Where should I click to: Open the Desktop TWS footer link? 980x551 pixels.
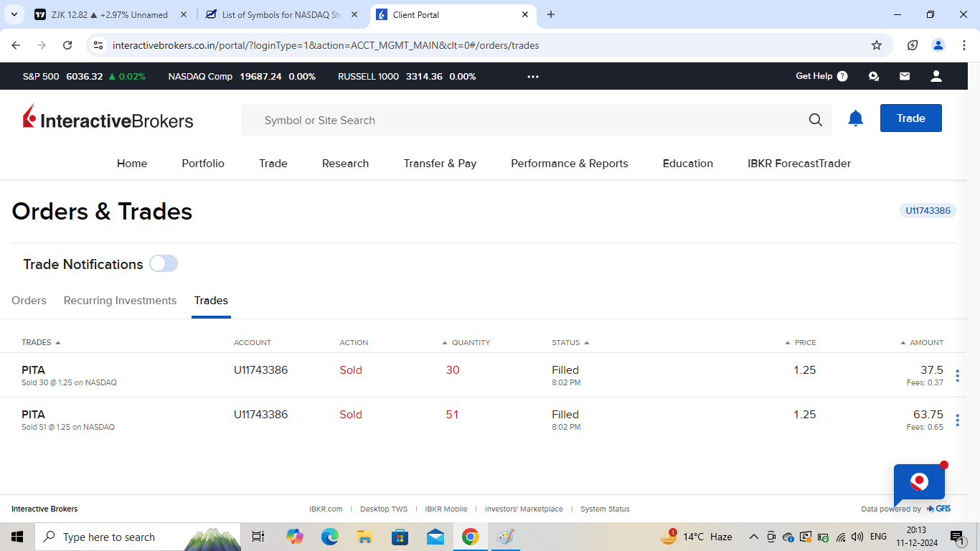pyautogui.click(x=384, y=509)
